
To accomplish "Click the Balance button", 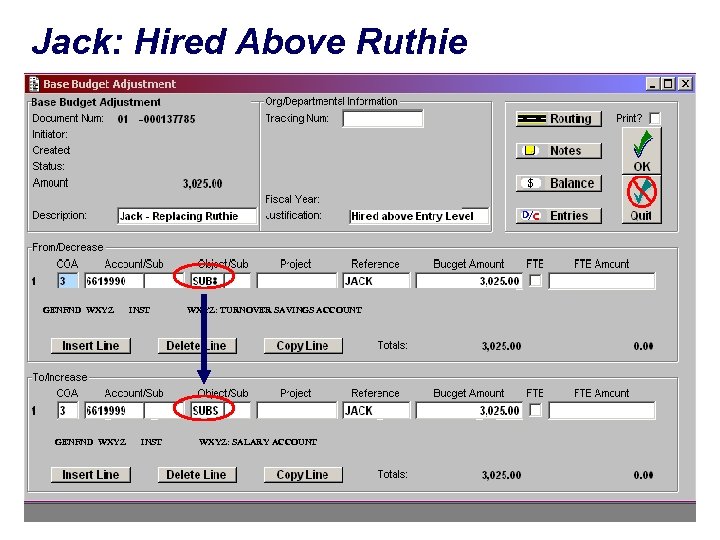I will (558, 183).
